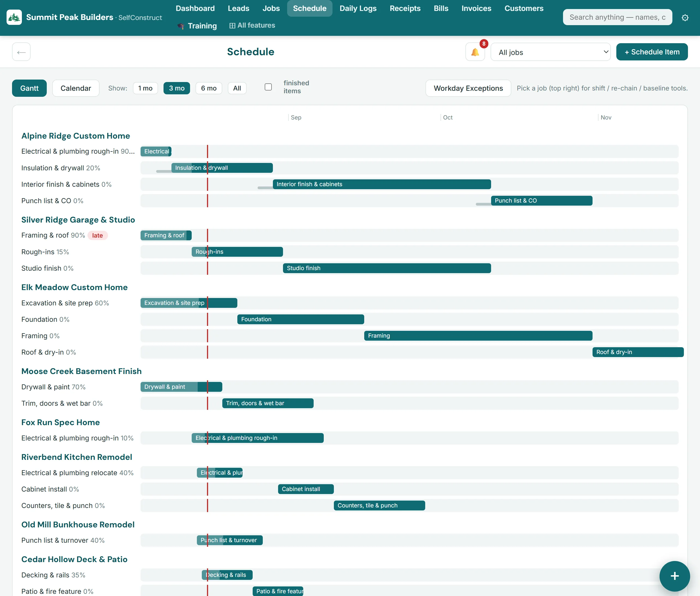Image resolution: width=700 pixels, height=596 pixels.
Task: Switch to Calendar view
Action: tap(76, 88)
